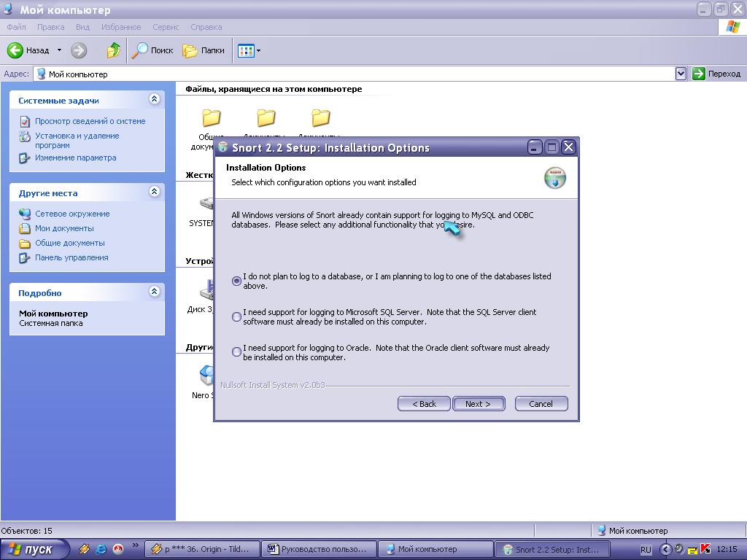This screenshot has width=747, height=560.
Task: Open the Справка menu
Action: coord(206,27)
